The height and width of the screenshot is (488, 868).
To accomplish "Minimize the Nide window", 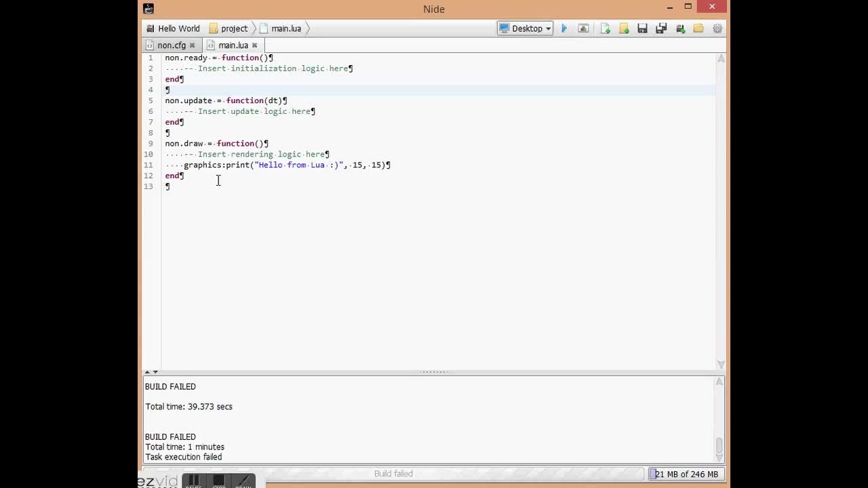I will (670, 7).
